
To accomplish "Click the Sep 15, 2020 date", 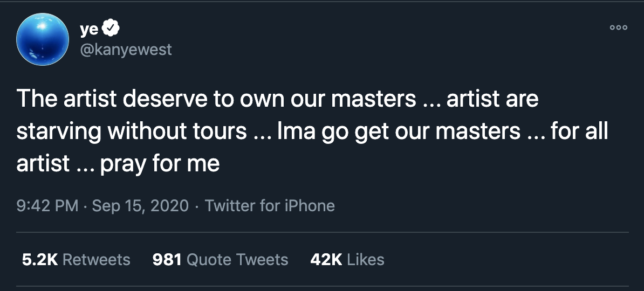I will click(x=140, y=205).
